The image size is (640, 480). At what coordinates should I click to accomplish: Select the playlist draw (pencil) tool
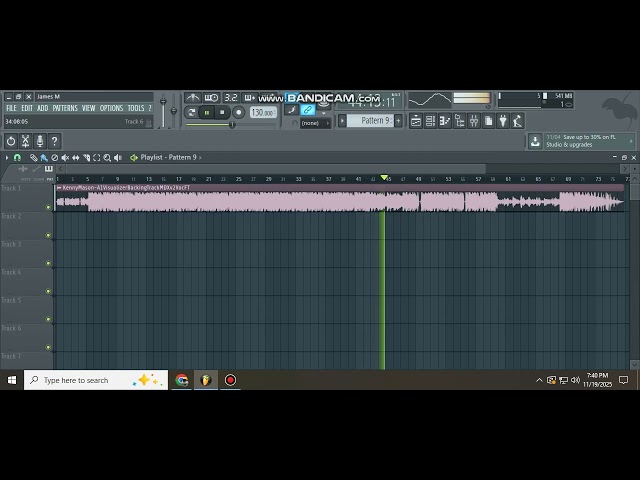tap(33, 158)
